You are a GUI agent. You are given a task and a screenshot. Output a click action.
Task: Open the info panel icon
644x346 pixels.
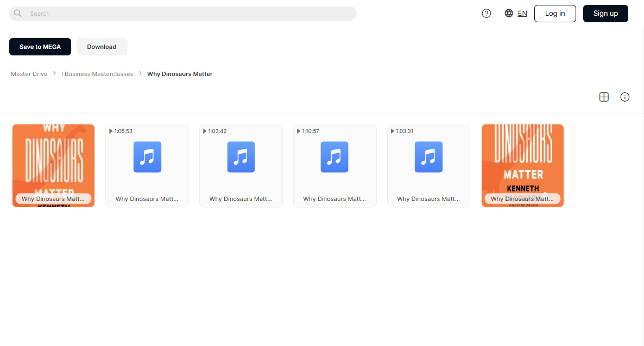tap(624, 97)
